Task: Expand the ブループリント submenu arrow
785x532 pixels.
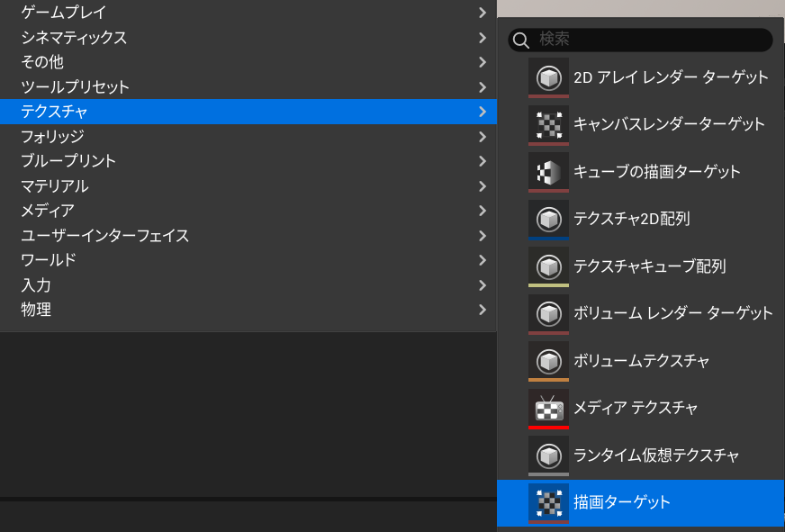Action: (x=483, y=161)
